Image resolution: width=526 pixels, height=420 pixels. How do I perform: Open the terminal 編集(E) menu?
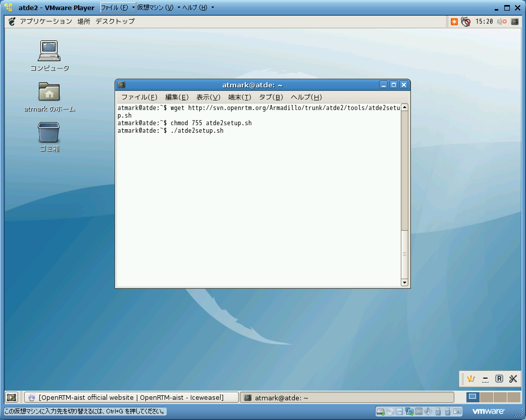(x=177, y=97)
